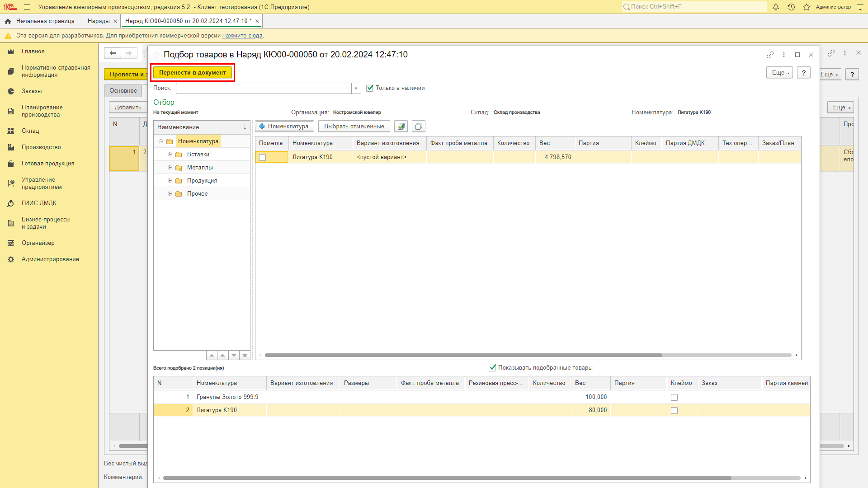Viewport: 868px width, 488px height.
Task: Open history clock icon in title bar
Action: tap(791, 7)
